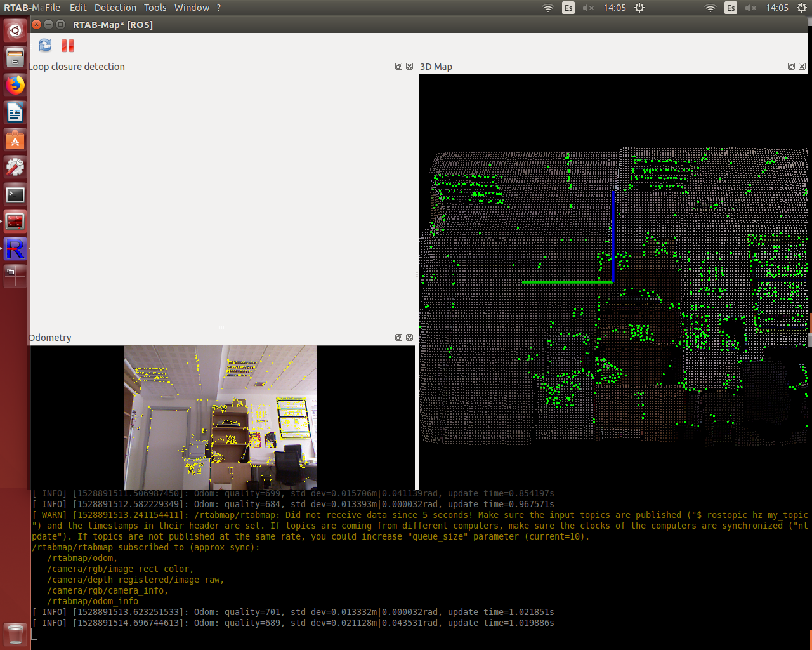Screen dimensions: 812x650
Task: Undock the 3D Map panel
Action: tap(791, 67)
